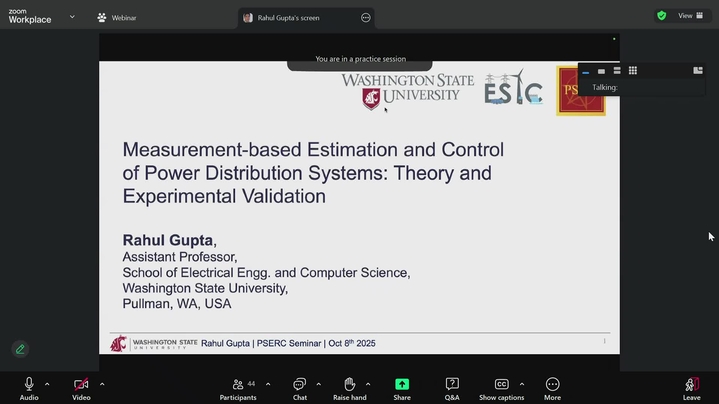The width and height of the screenshot is (719, 404).
Task: Open options circle on Rahul Gupta's screen tab
Action: pyautogui.click(x=366, y=18)
